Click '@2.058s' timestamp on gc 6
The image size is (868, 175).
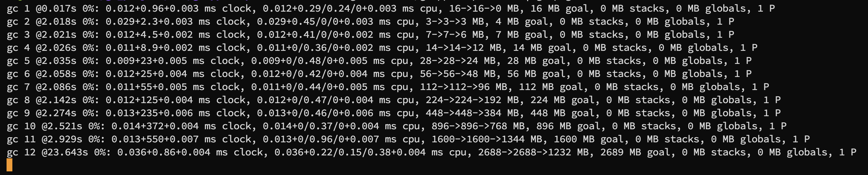56,74
